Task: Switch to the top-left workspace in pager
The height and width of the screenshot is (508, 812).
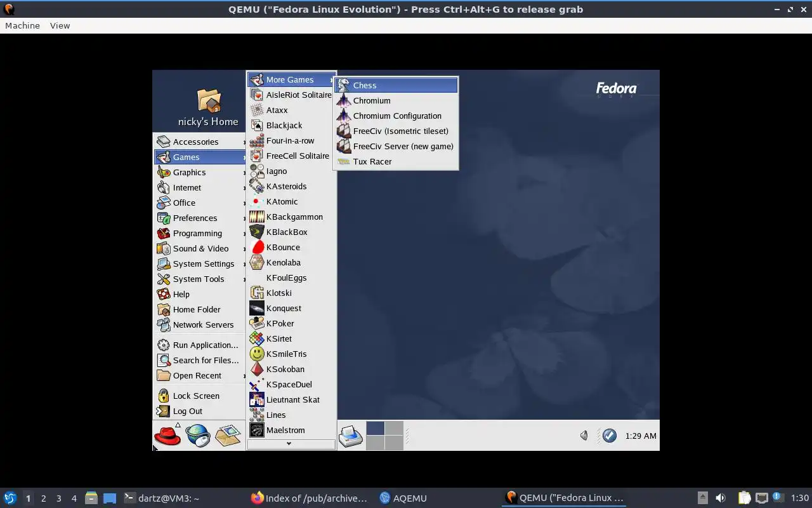Action: coord(376,428)
